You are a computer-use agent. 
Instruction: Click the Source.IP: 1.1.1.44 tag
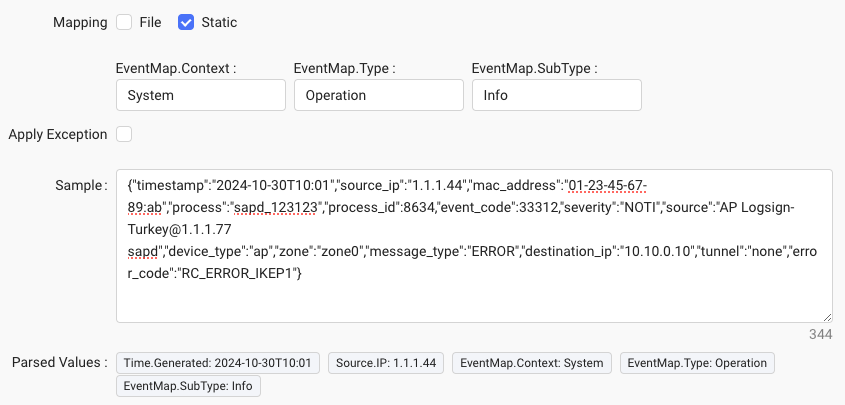(386, 363)
